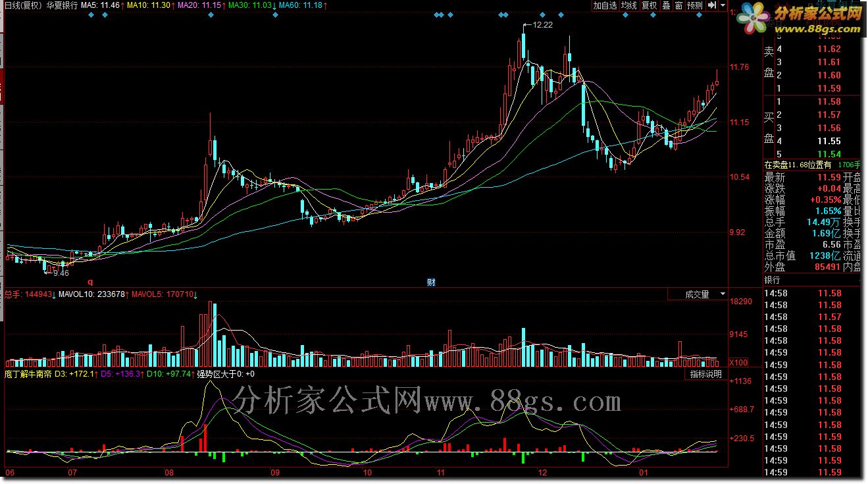This screenshot has height=484, width=868.
Task: Click the 总手: 144943 volume label
Action: click(30, 294)
